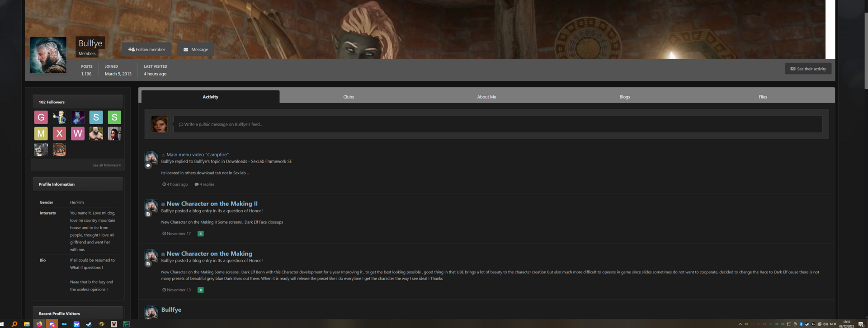The image size is (868, 328).
Task: Open the Clubs tab
Action: point(349,97)
